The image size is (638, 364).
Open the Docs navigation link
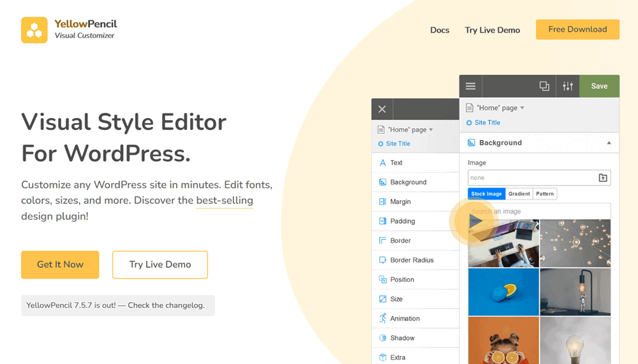pos(440,30)
